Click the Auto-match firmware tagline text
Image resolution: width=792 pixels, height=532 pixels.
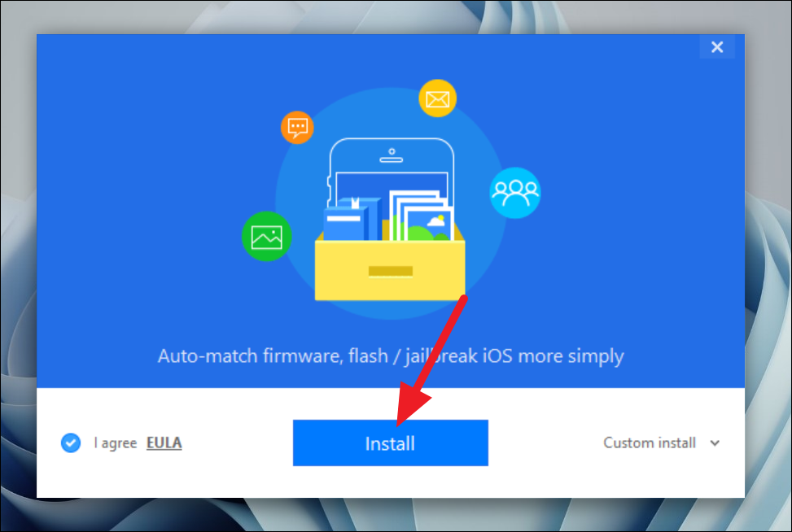(391, 355)
